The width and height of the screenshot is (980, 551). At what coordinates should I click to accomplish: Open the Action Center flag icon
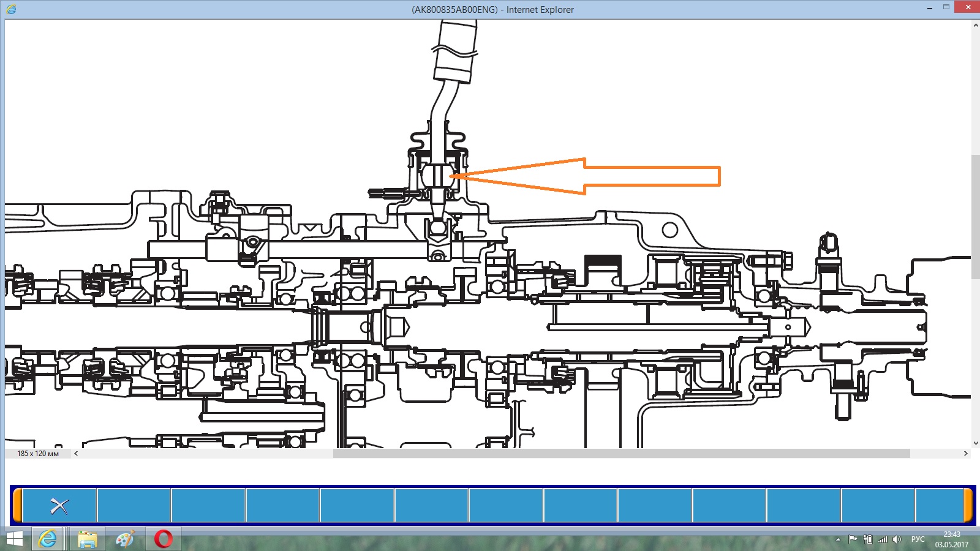[x=853, y=539]
